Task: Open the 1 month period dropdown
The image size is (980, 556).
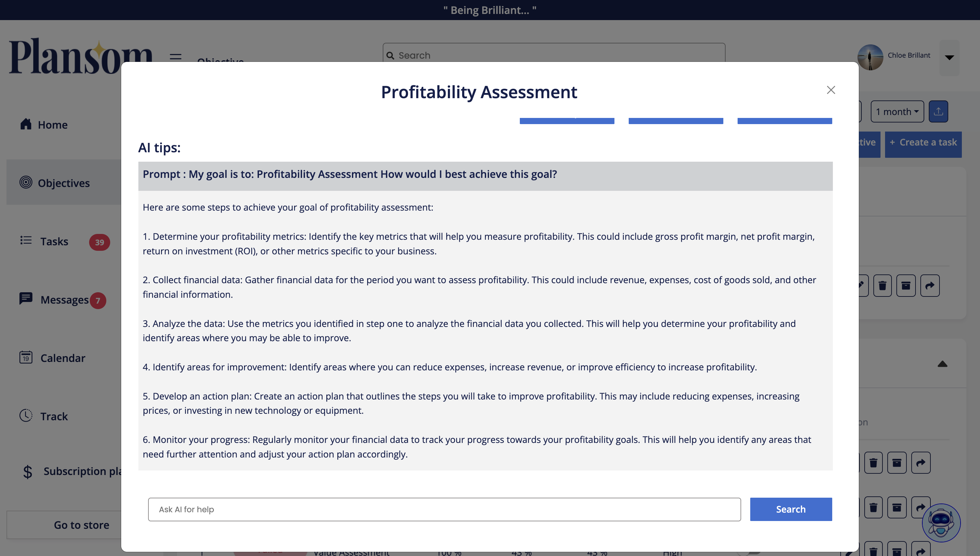Action: pos(897,111)
